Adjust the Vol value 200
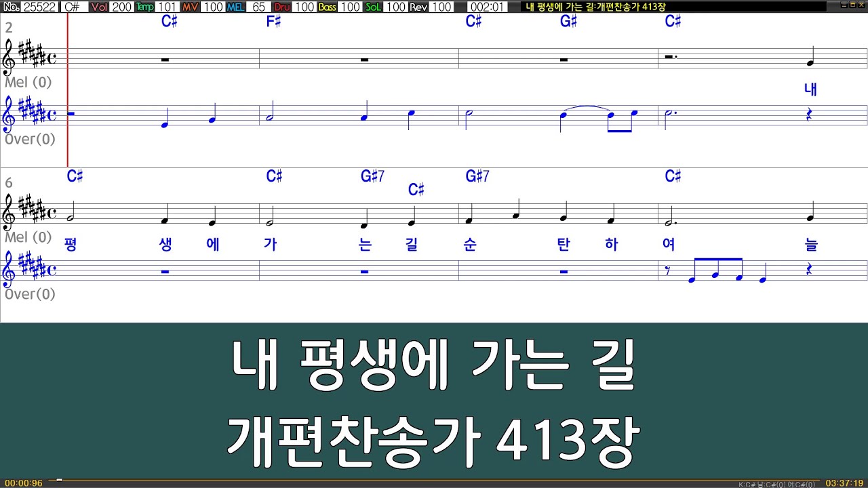 tap(122, 7)
